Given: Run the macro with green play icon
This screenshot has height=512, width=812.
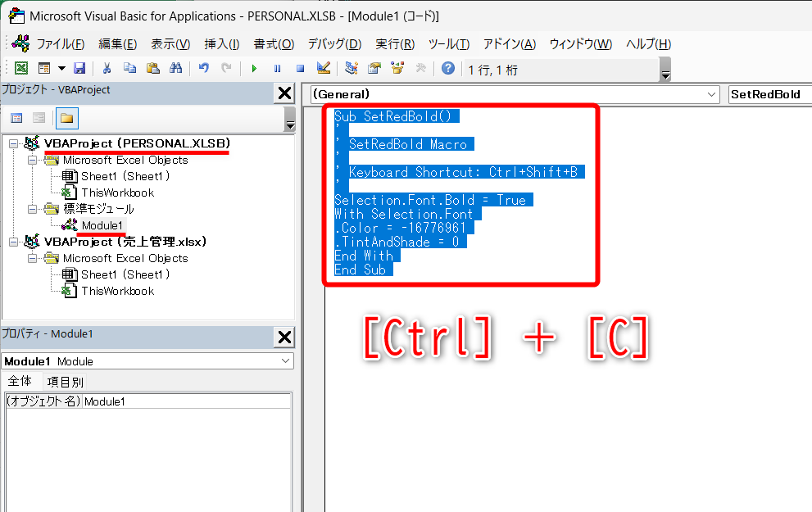Looking at the screenshot, I should pyautogui.click(x=254, y=68).
